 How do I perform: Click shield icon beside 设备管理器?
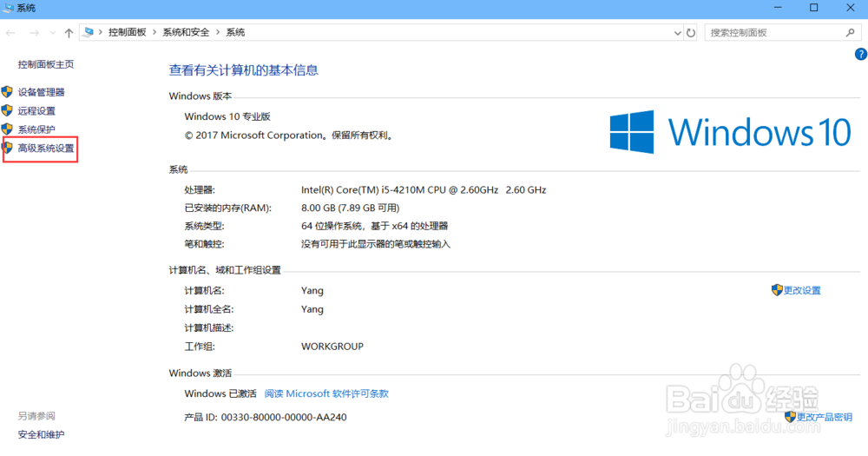tap(7, 91)
